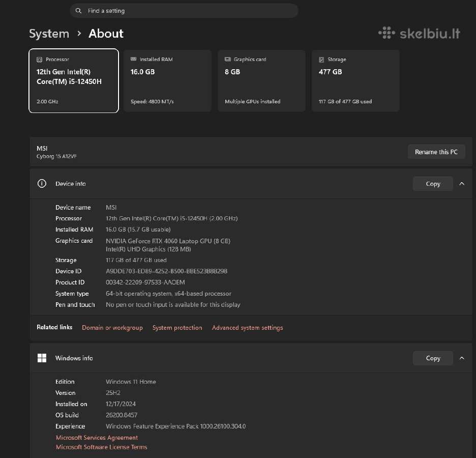Click Multiple GPUs installed text
Image resolution: width=476 pixels, height=458 pixels.
pyautogui.click(x=253, y=101)
